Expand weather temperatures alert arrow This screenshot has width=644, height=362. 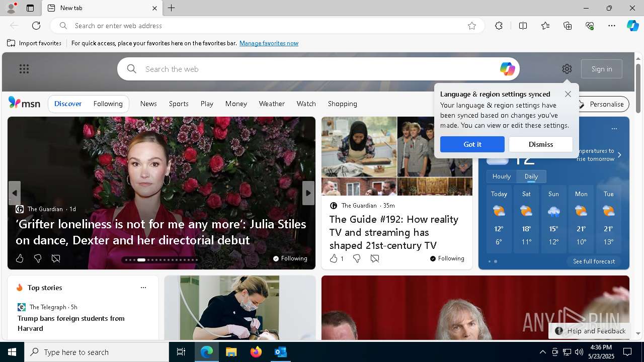619,155
